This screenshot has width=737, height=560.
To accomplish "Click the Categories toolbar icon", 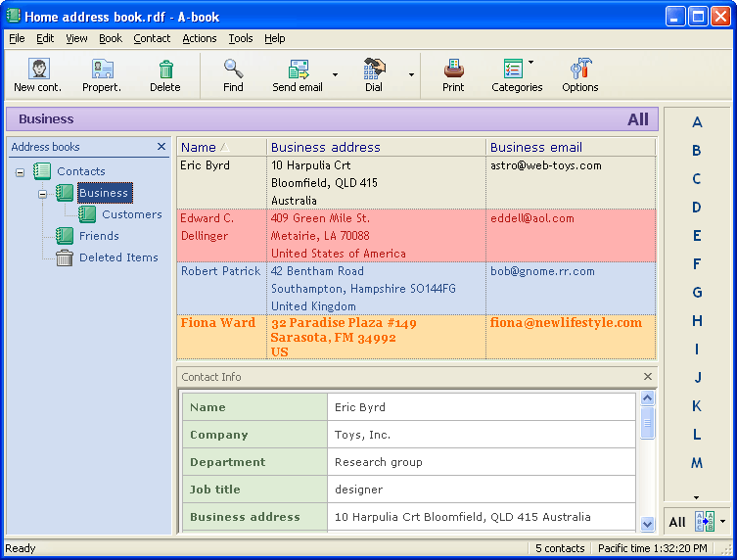I will click(x=513, y=69).
